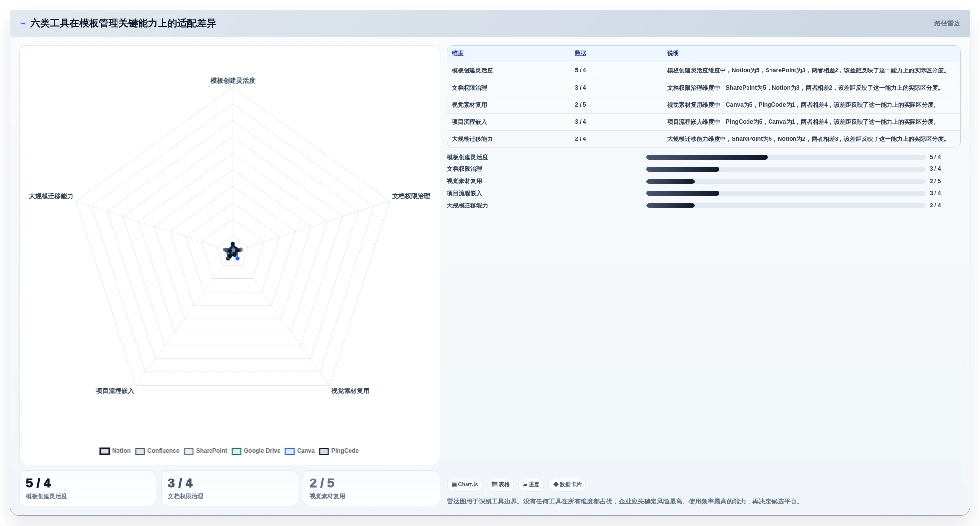Hide the Google Drive dataset via legend label

pos(262,451)
